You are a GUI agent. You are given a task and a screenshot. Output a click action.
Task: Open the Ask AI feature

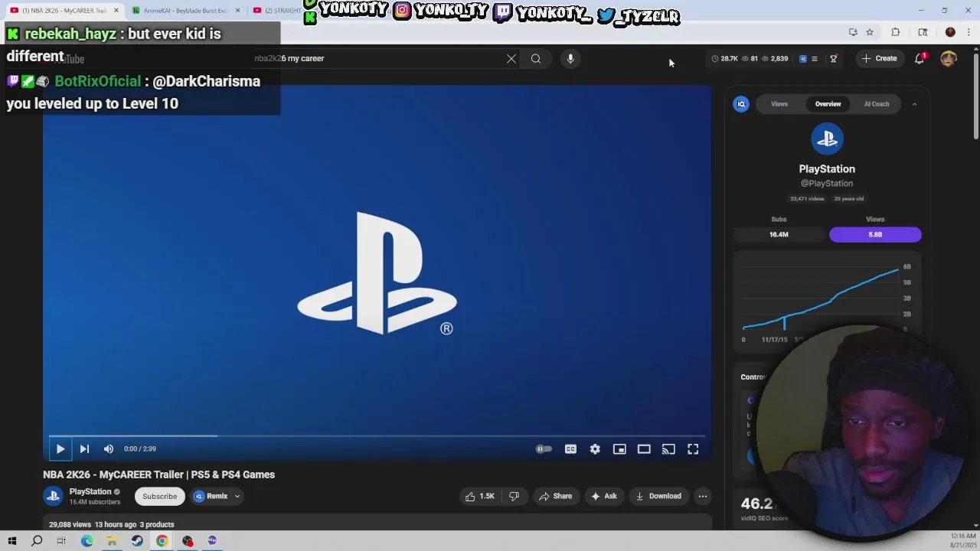tap(603, 496)
